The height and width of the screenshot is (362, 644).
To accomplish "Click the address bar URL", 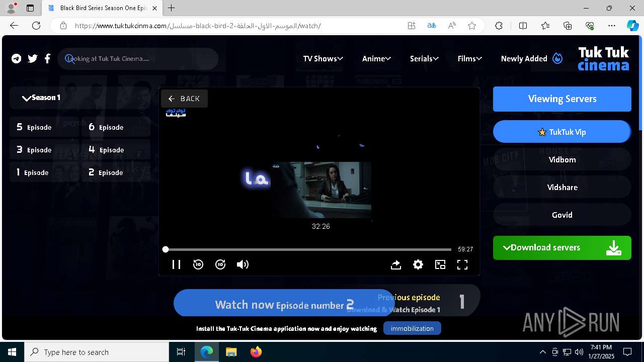I will 198,26.
